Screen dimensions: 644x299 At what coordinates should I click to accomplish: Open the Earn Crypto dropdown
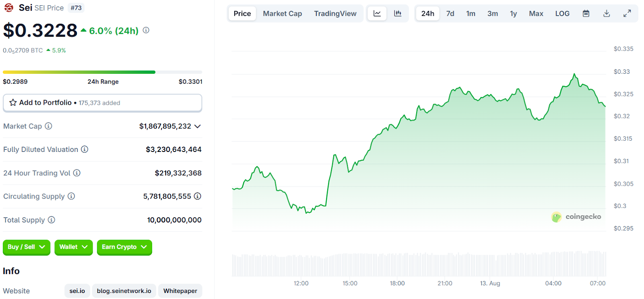coord(124,247)
